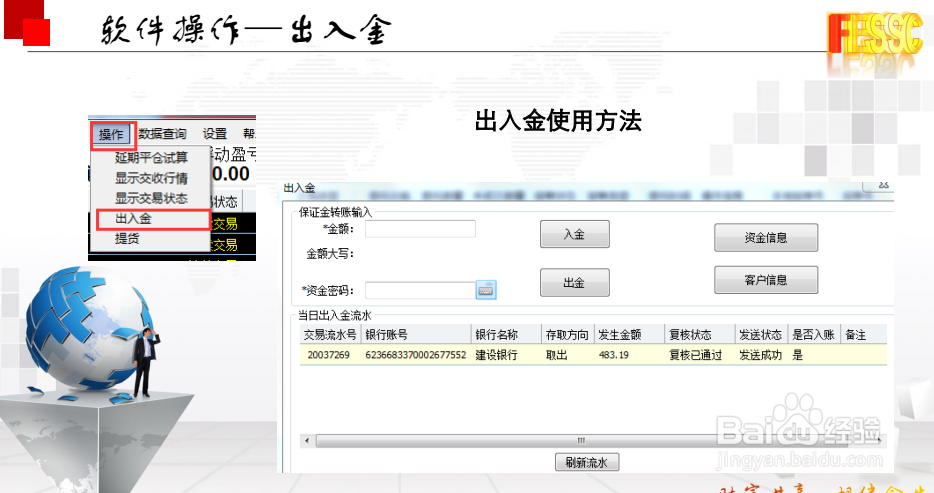Sort by 发生金额 column header
The image size is (934, 493).
629,335
